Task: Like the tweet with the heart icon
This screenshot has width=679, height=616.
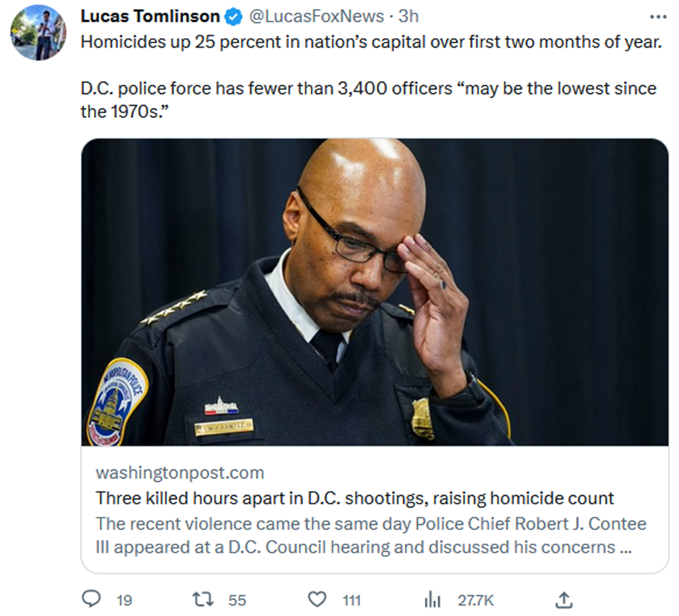Action: pyautogui.click(x=318, y=599)
